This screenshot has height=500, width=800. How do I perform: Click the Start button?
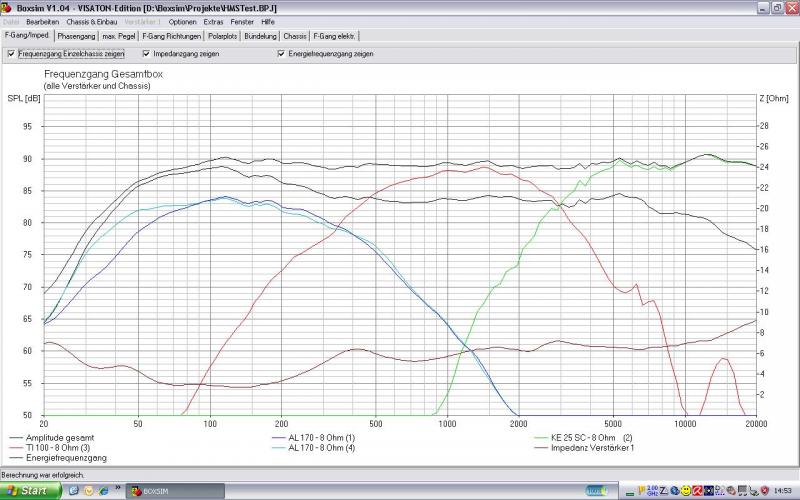coord(30,491)
